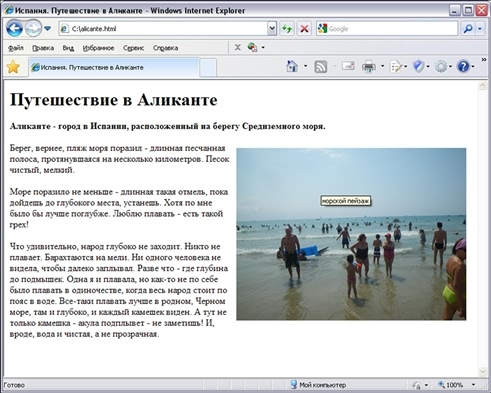This screenshot has height=393, width=491.
Task: Run search with the magnifier icon
Action: (468, 29)
